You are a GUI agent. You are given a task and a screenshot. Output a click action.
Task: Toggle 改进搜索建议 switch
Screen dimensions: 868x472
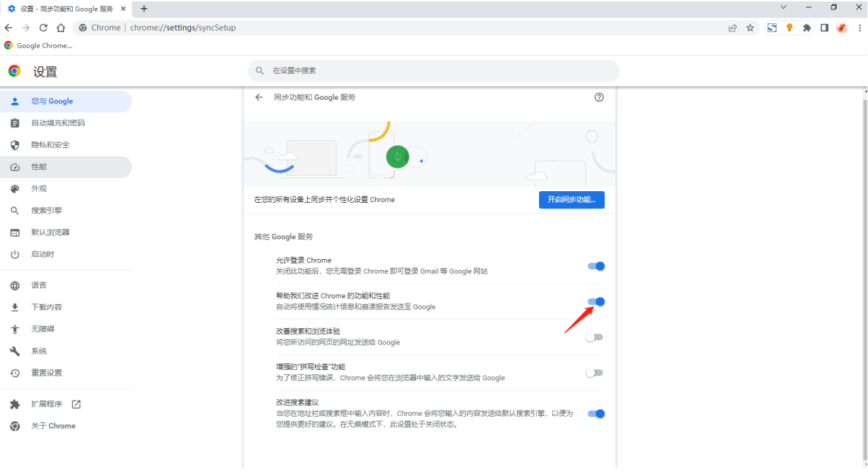click(x=596, y=414)
